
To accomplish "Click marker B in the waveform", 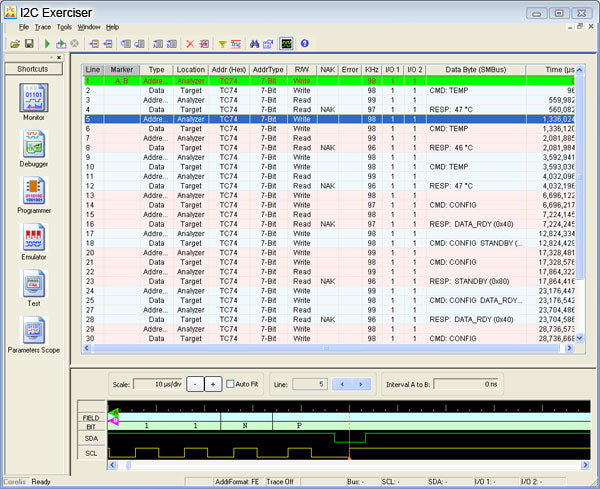I will pyautogui.click(x=114, y=421).
